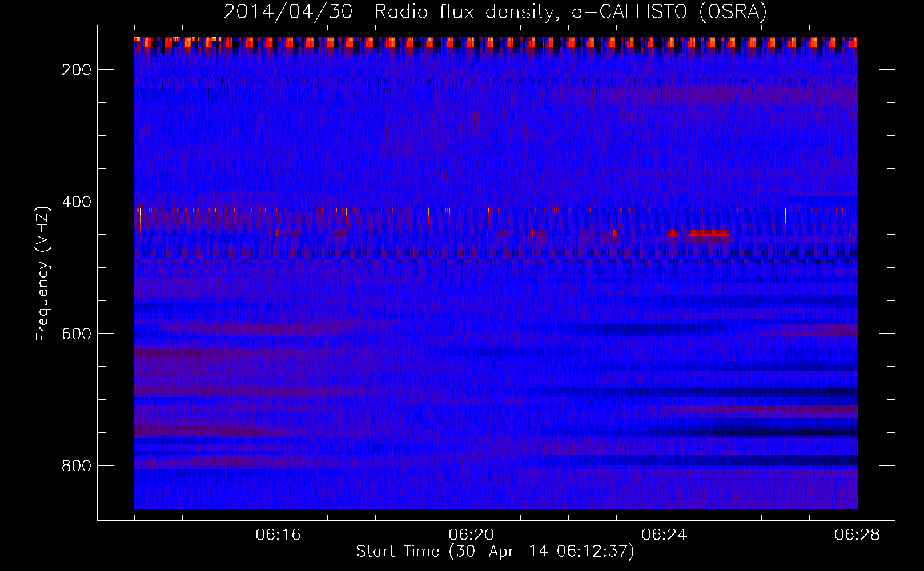Click the 600 frequency tick label
Viewport: 924px width, 571px height.
click(77, 334)
